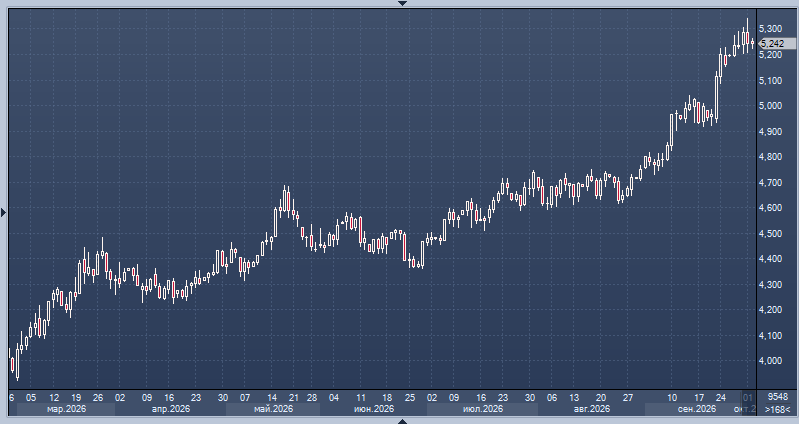Select the мар.2026 month segment
Image resolution: width=799 pixels, height=424 pixels.
pyautogui.click(x=66, y=409)
